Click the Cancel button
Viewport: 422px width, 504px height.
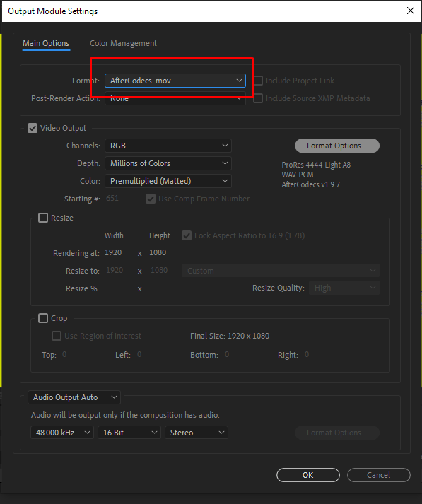(379, 475)
